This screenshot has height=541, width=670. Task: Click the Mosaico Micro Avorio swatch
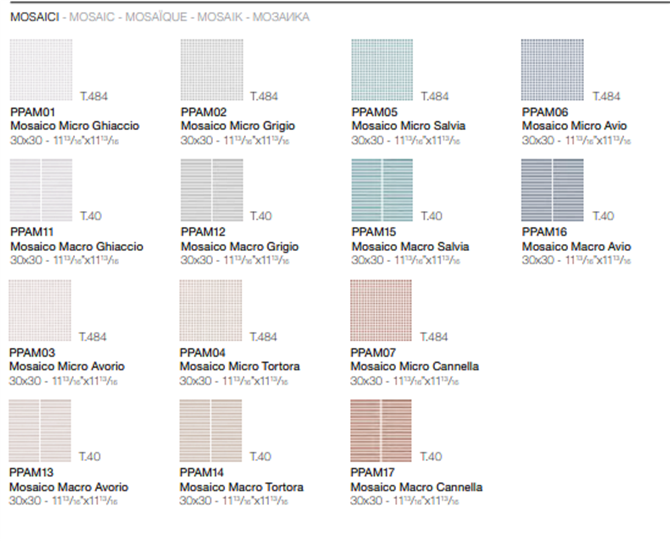coord(41,311)
